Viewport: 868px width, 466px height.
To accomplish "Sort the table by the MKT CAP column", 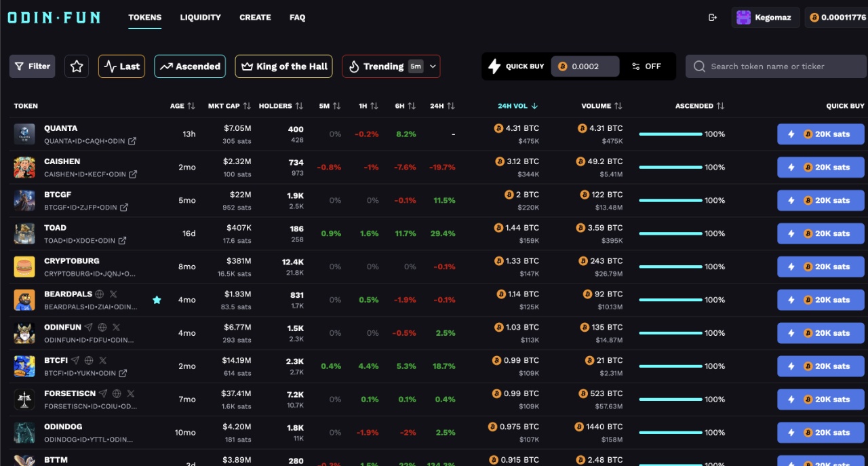I will pos(229,106).
